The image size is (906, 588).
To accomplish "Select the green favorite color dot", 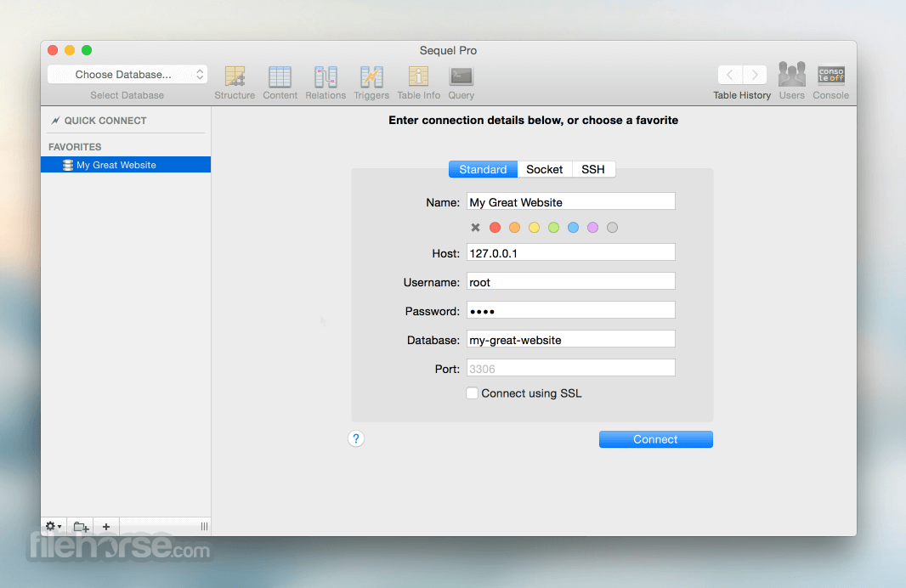I will coord(553,227).
